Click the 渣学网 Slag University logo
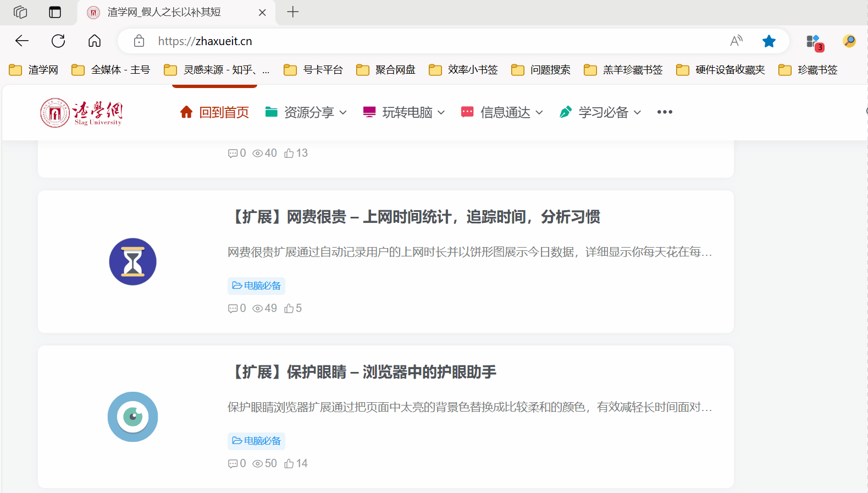 pyautogui.click(x=81, y=113)
